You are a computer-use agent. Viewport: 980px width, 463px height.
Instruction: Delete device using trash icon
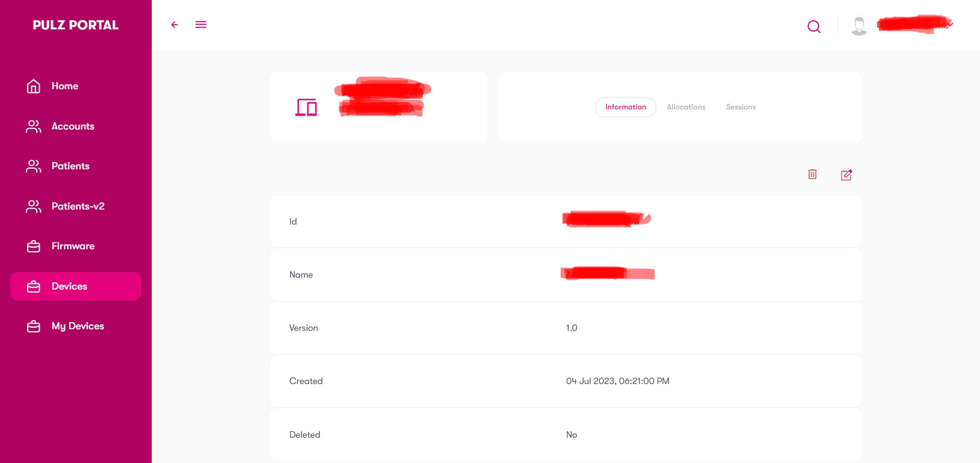[x=812, y=174]
